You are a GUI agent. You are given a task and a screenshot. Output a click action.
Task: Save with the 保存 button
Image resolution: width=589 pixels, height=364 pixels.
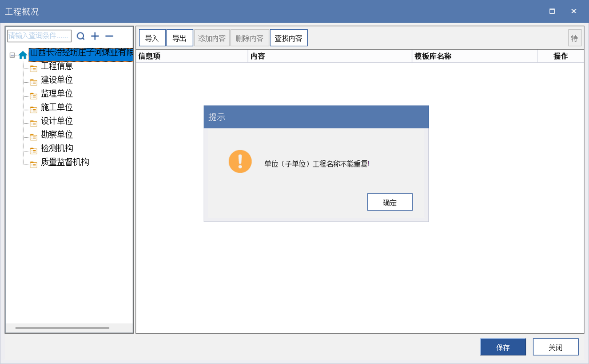point(503,347)
